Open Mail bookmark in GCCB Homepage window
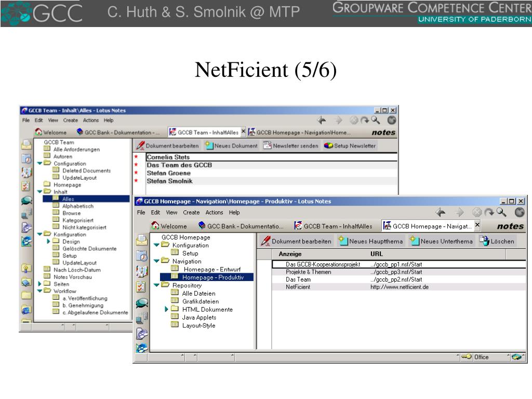Screen dimensions: 532x399 pos(142,240)
